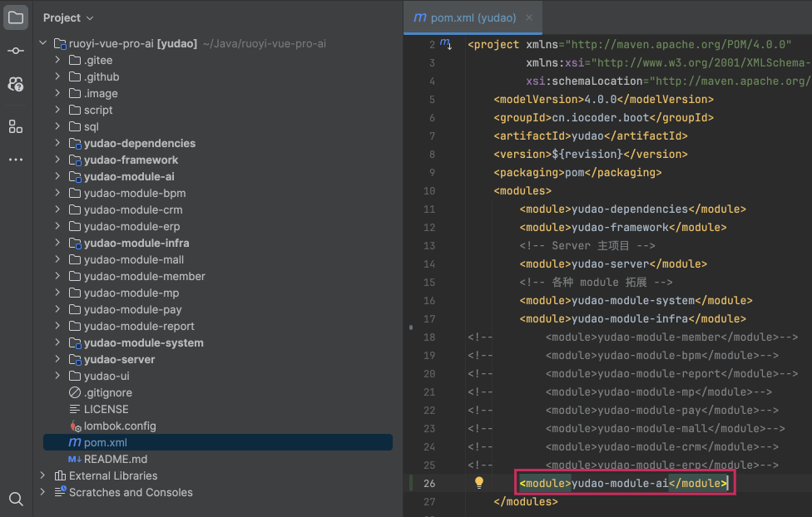Click the Search icon in left sidebar
This screenshot has width=812, height=517.
(16, 499)
